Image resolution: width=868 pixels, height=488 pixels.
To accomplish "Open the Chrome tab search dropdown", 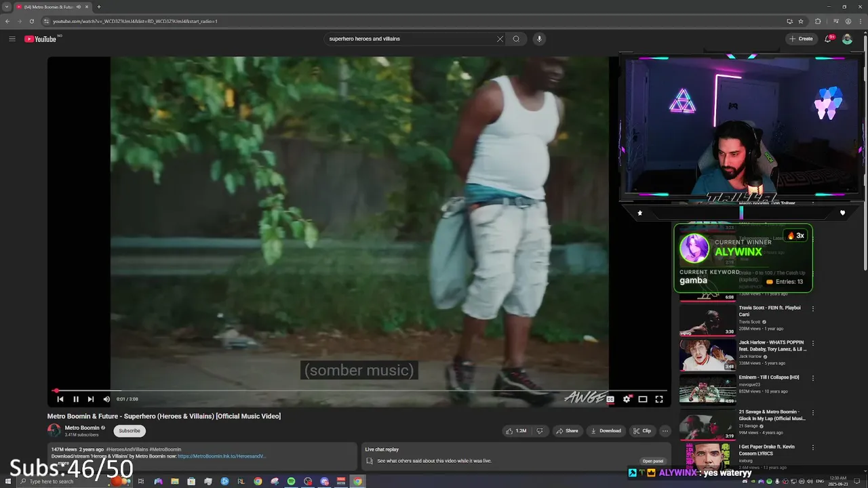I will point(6,7).
